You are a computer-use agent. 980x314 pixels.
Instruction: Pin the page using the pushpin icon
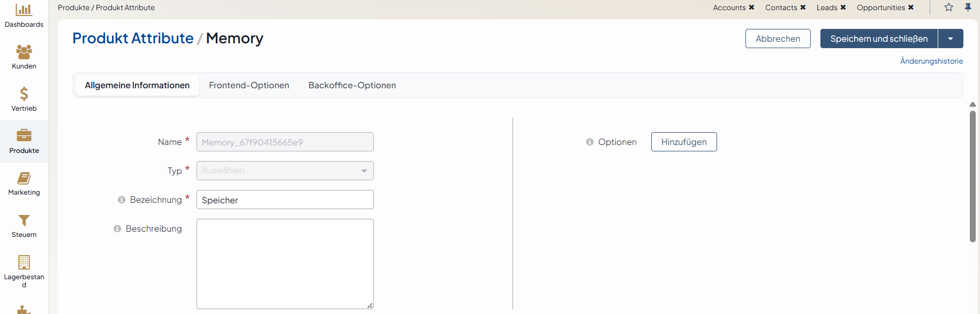click(x=968, y=7)
